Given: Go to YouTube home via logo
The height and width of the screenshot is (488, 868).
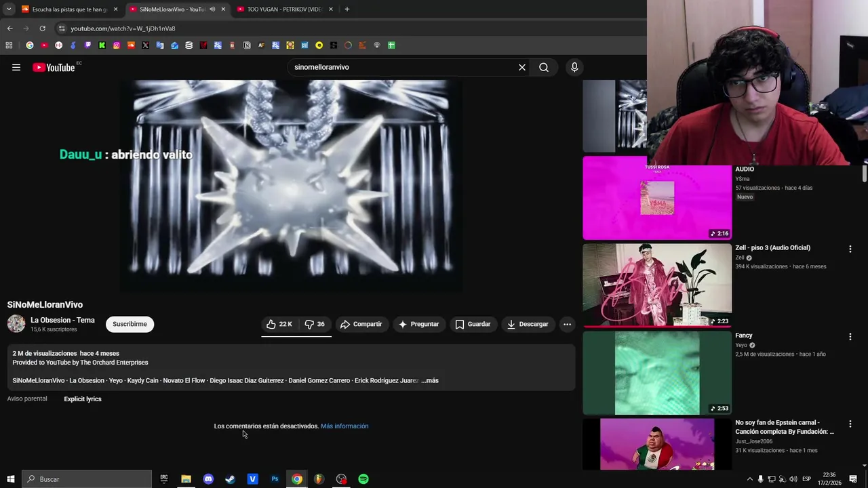Looking at the screenshot, I should [x=54, y=67].
